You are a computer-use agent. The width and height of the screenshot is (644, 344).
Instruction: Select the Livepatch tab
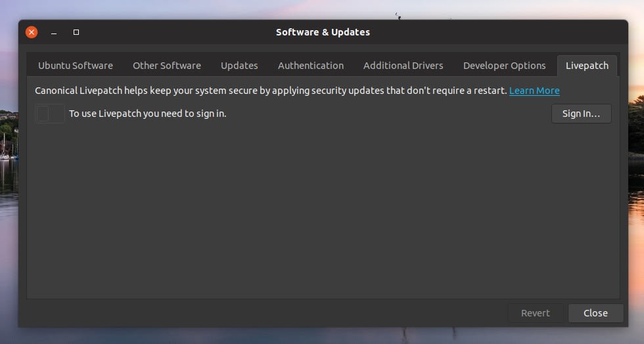tap(587, 66)
